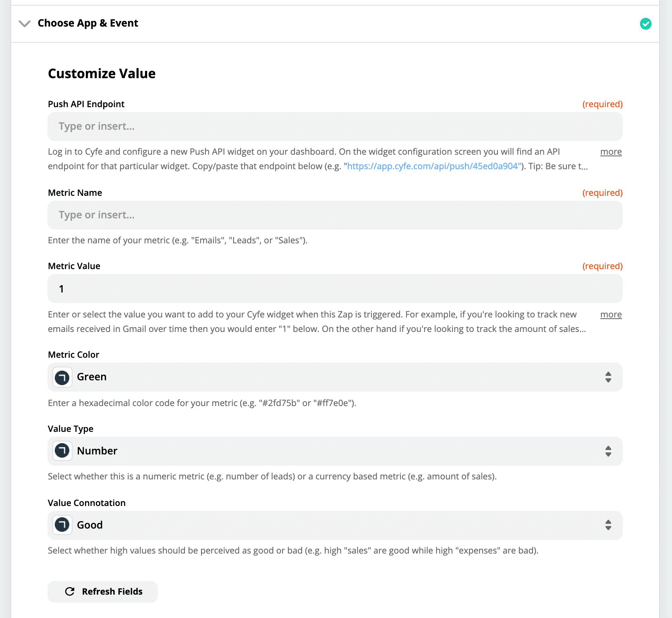Select the Customize Value section heading

[102, 73]
